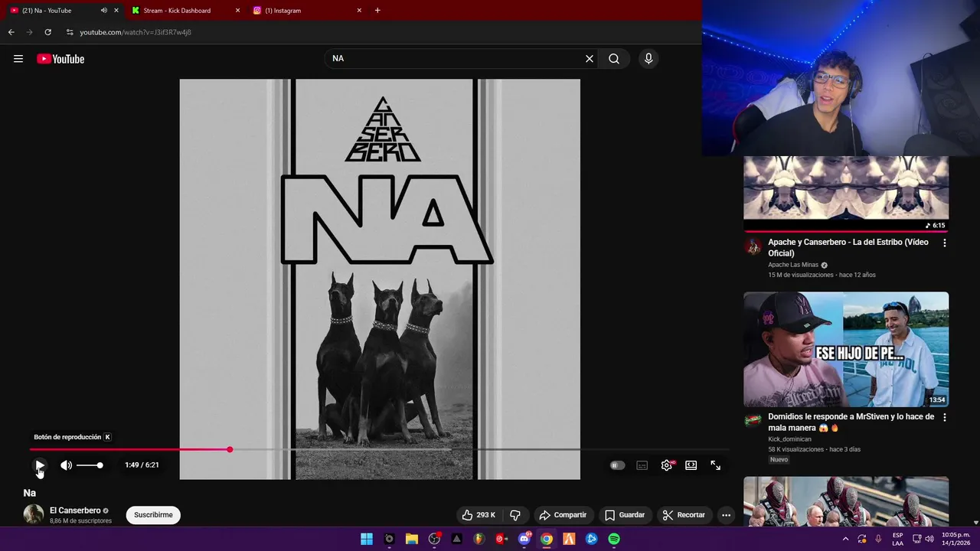Open Discord from the taskbar
This screenshot has width=980, height=551.
(x=524, y=539)
